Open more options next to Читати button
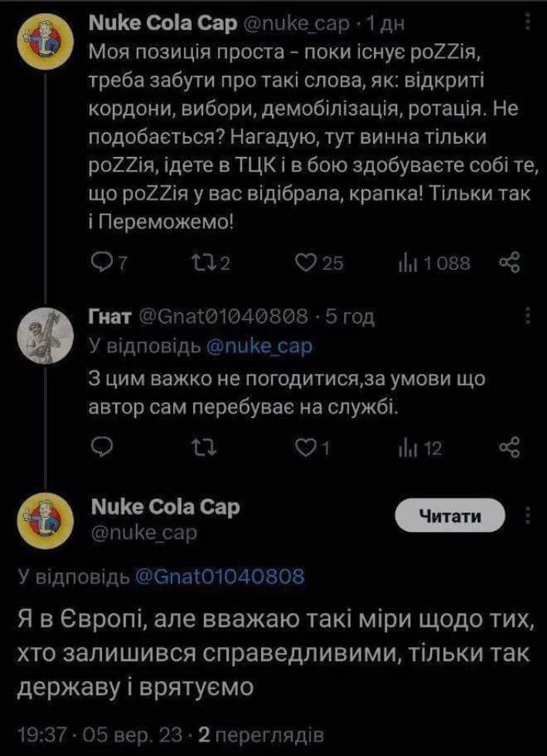The height and width of the screenshot is (756, 547). pyautogui.click(x=528, y=516)
